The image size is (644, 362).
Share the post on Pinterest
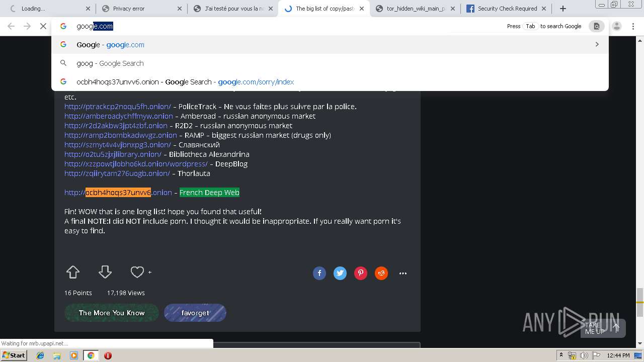coord(361,273)
